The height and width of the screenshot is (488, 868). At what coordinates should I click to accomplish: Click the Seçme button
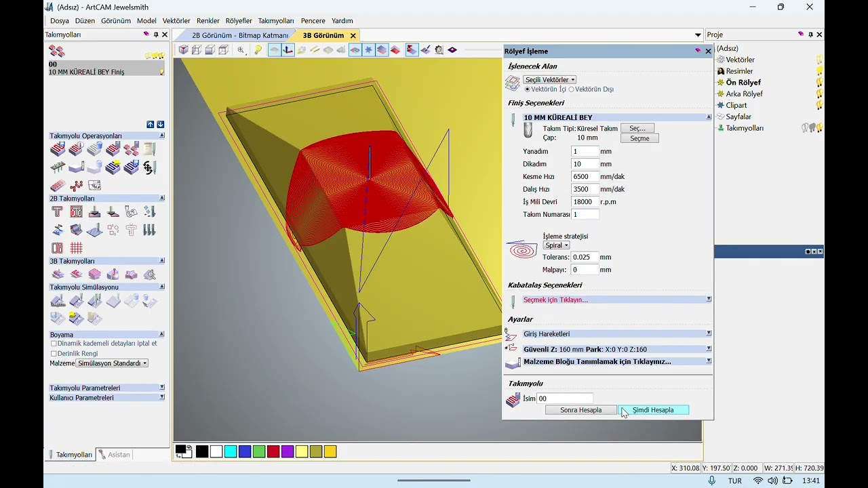(x=639, y=138)
